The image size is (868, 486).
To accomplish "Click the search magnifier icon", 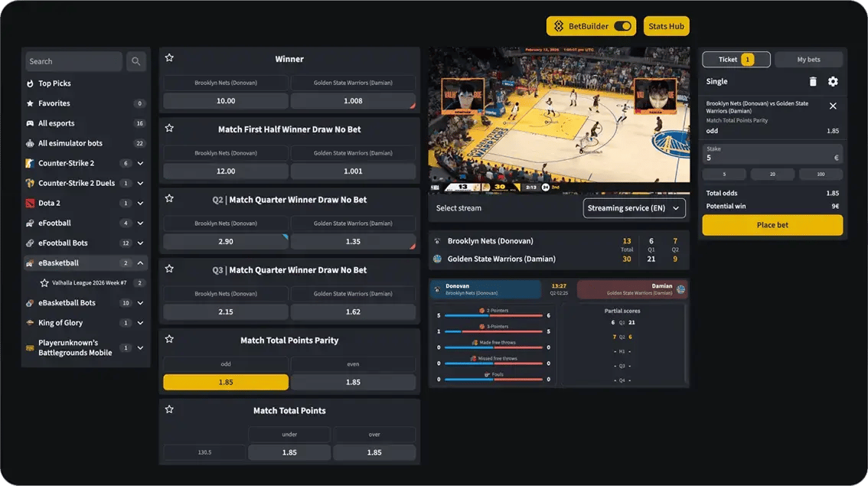I will (136, 61).
